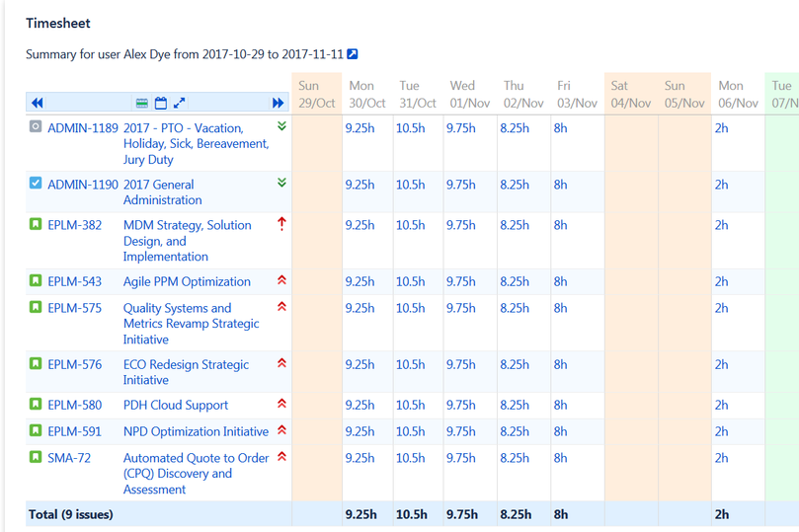Click the Fri 03/Nov column header

pyautogui.click(x=577, y=94)
